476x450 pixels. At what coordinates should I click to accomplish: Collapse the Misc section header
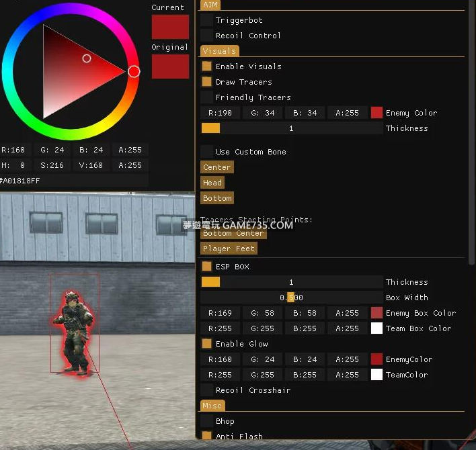click(212, 406)
